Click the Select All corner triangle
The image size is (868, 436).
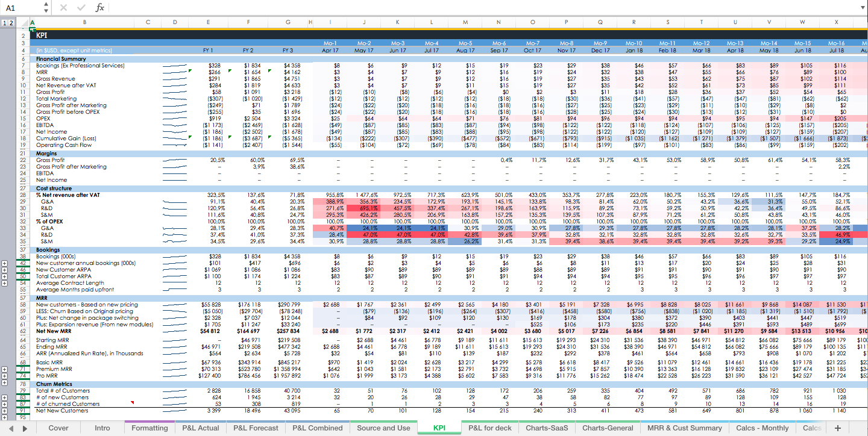pyautogui.click(x=24, y=22)
